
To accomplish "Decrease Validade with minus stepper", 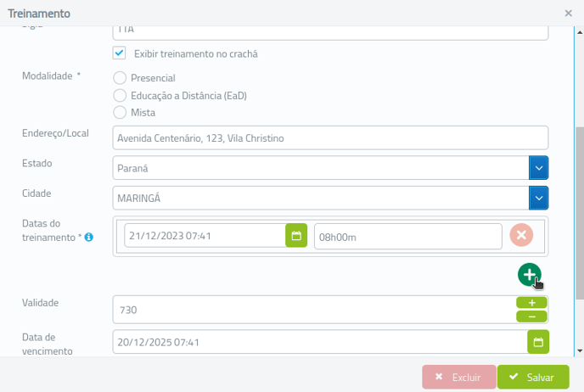I will pos(531,316).
